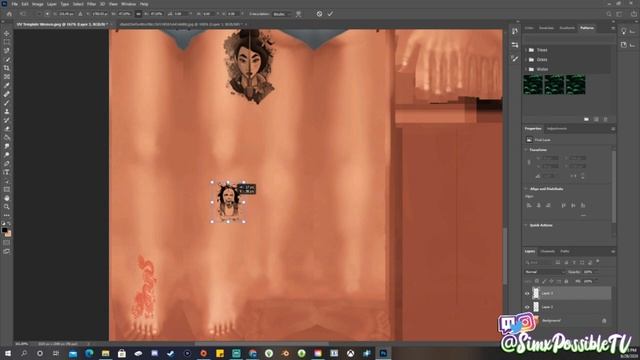Select the Eraser tool
The image size is (640, 360).
[x=7, y=129]
